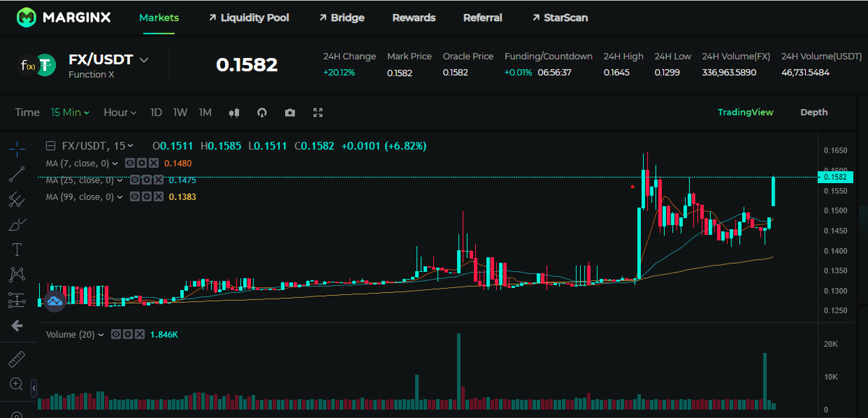Select the XABCD pattern tool
The height and width of the screenshot is (418, 868).
click(x=17, y=274)
